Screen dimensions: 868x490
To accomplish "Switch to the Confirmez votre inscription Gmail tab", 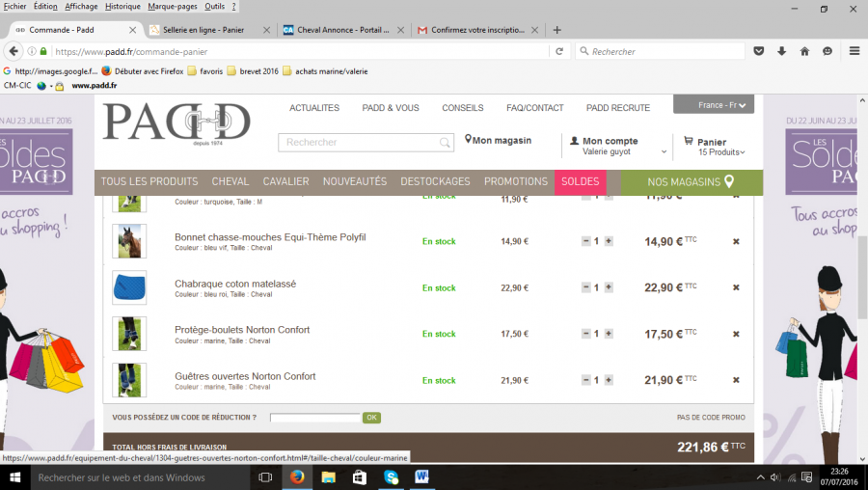I will 477,30.
